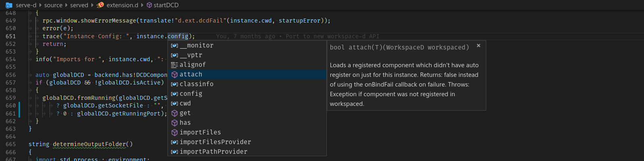
Task: Expand the startDCD breadcrumb symbol list
Action: (166, 5)
